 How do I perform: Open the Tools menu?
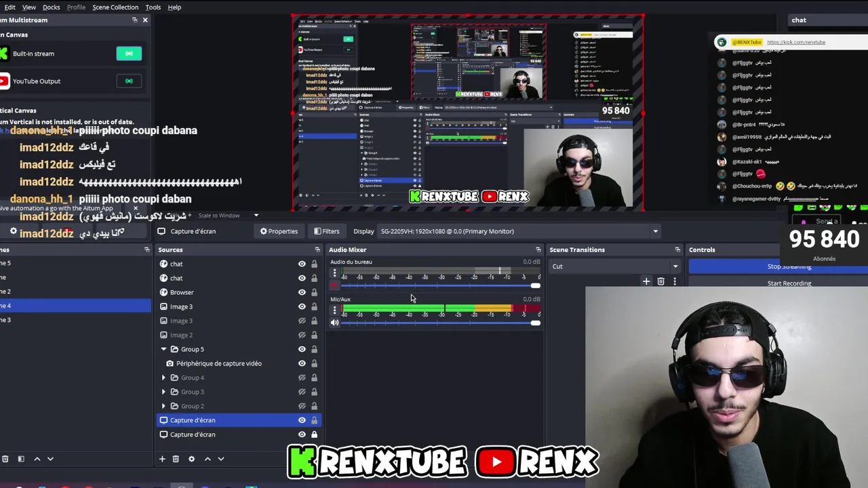[153, 7]
